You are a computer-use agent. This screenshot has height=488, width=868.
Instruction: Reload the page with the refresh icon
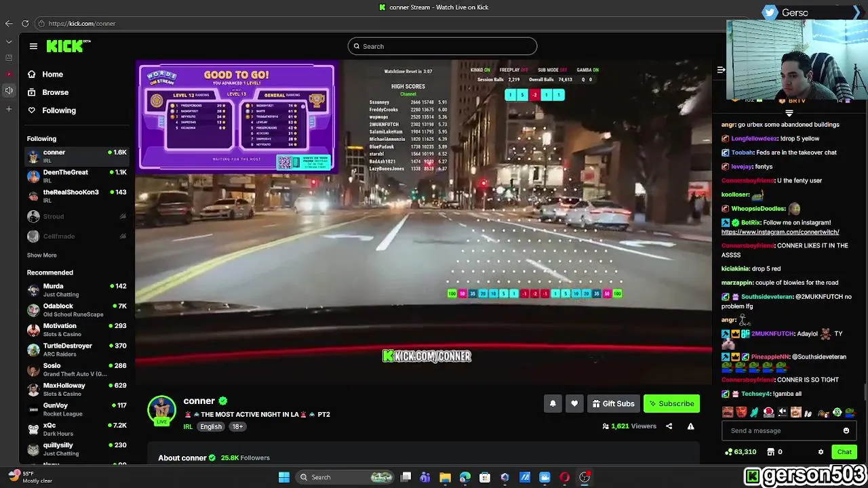click(25, 24)
